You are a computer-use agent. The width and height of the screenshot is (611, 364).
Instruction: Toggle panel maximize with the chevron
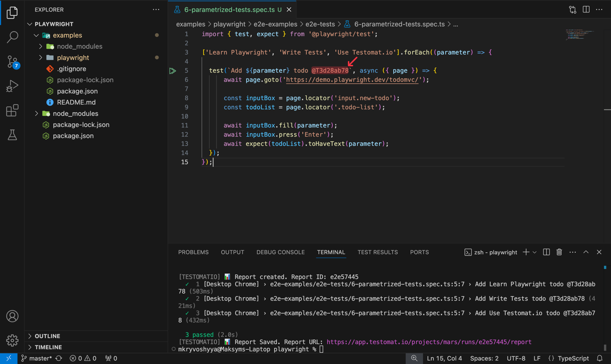pos(586,252)
